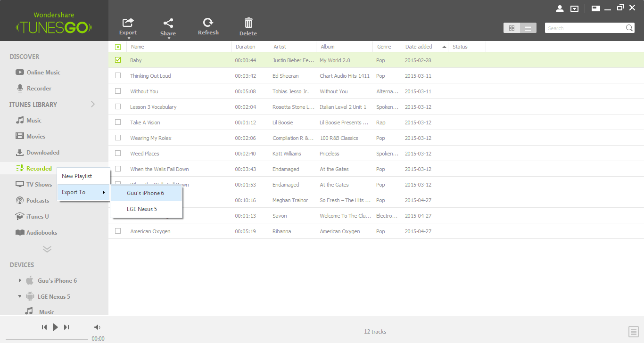Screen dimensions: 644x343
Task: Choose New Playlist from context menu
Action: 84,176
